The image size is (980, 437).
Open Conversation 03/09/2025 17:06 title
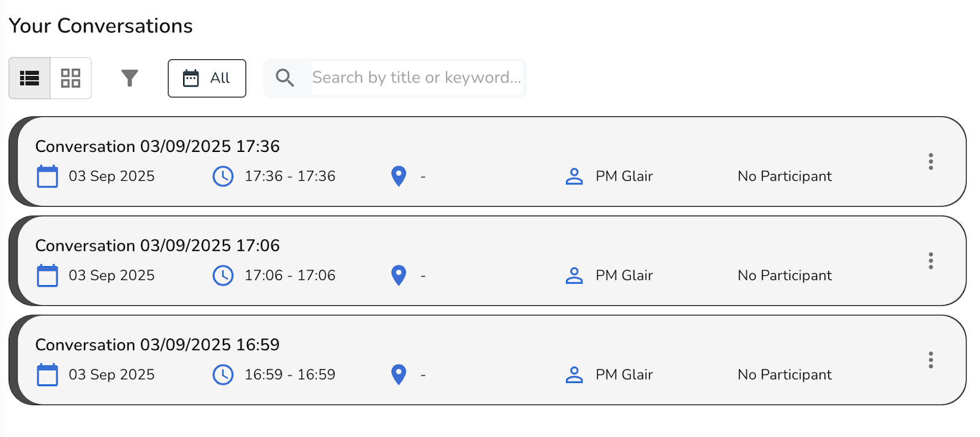point(157,246)
